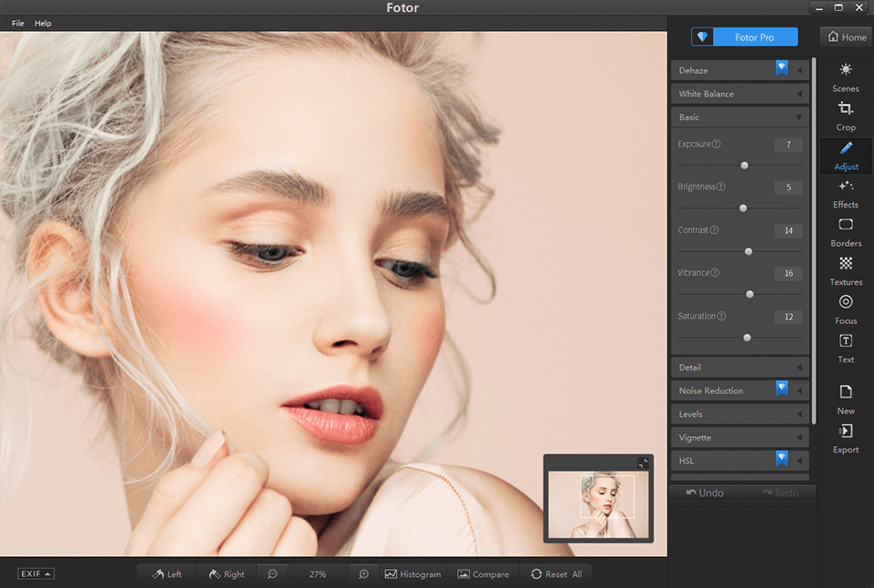Screen dimensions: 874x588
Task: Toggle the HSL Pro adjustment
Action: point(781,461)
